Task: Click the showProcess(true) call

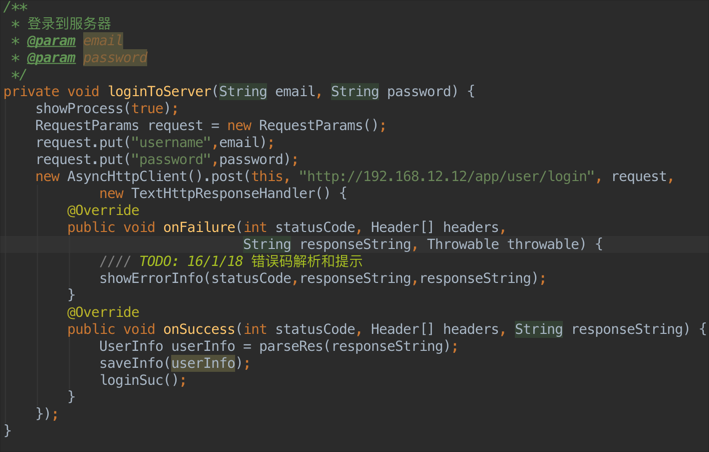Action: [103, 108]
